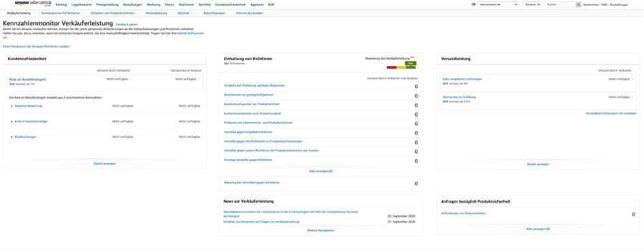The width and height of the screenshot is (644, 251).
Task: Open the Rate an Bestellmängeln link
Action: tap(27, 79)
